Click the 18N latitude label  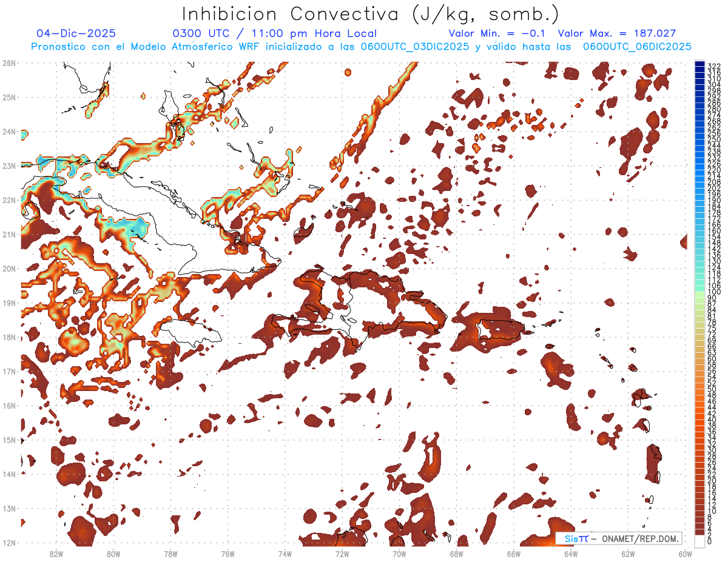click(x=9, y=337)
